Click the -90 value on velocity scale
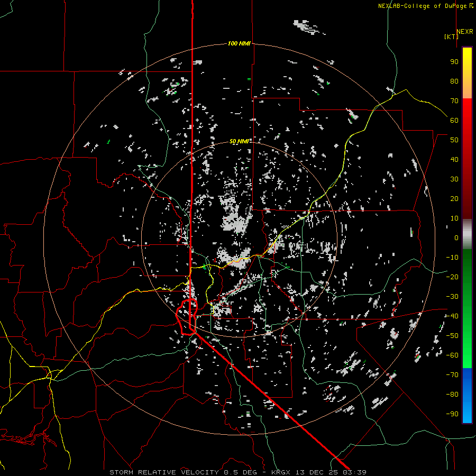The height and width of the screenshot is (476, 476). click(x=452, y=414)
